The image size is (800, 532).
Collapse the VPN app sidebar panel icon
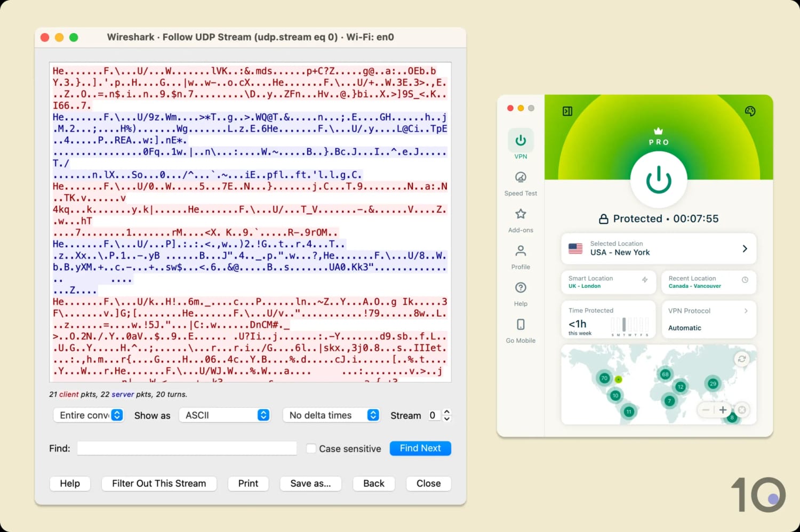[x=567, y=111]
